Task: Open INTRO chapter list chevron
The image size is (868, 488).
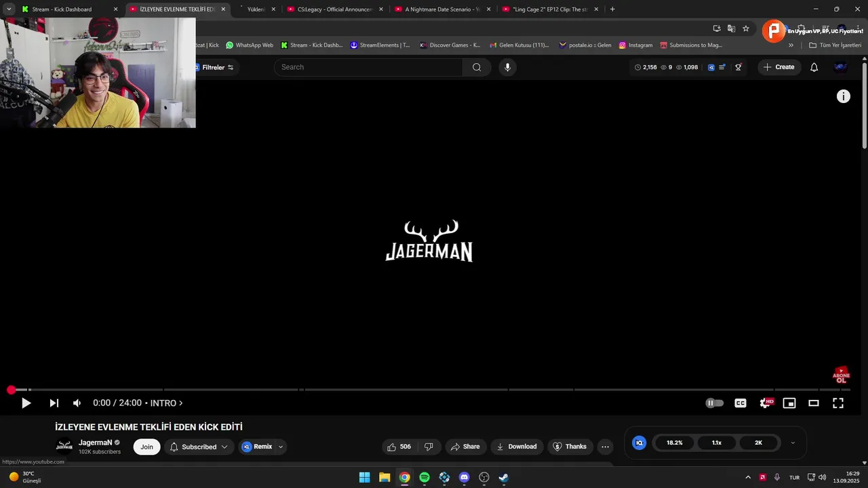Action: pyautogui.click(x=181, y=403)
